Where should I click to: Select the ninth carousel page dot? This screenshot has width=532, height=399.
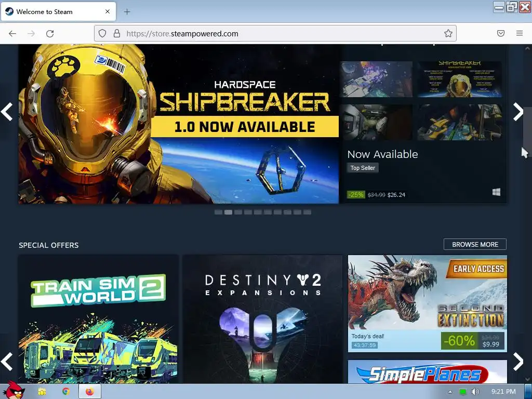(297, 212)
